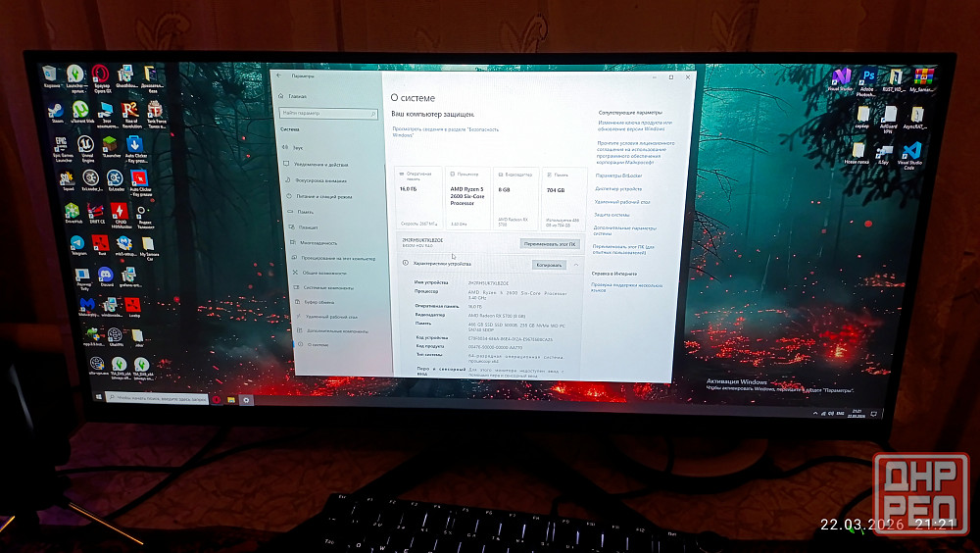The width and height of the screenshot is (980, 553).
Task: Open the Adobe Photoshop desktop shortcut
Action: pos(868,77)
